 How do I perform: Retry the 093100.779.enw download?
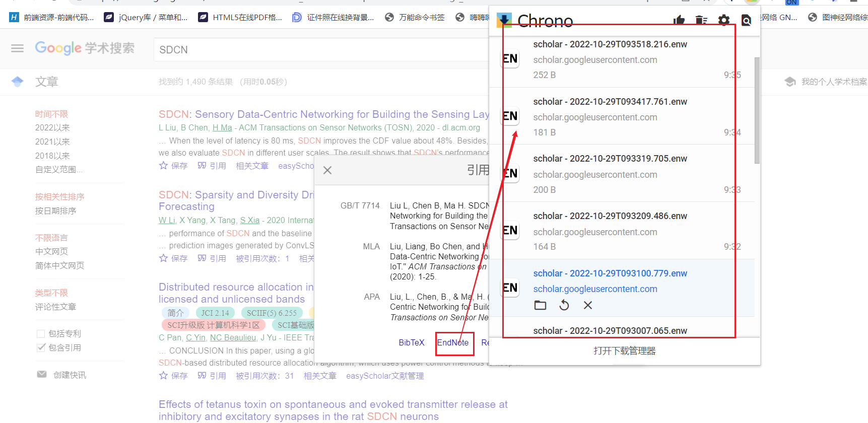[564, 305]
